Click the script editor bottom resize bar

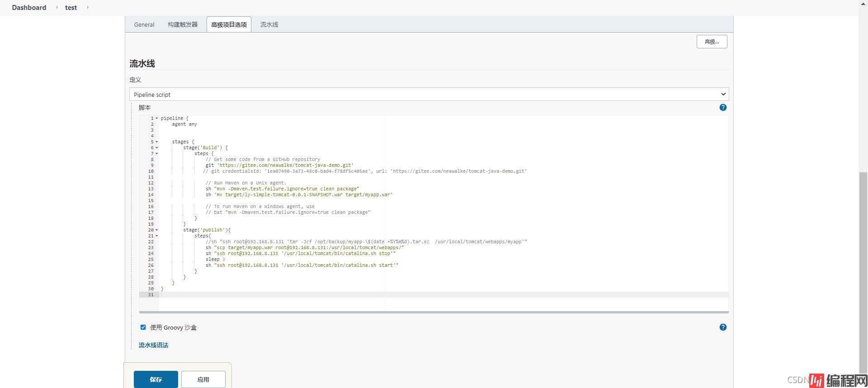(434, 312)
